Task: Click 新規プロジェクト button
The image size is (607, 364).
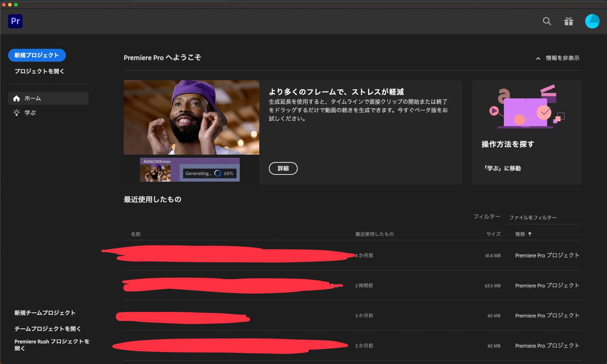Action: [37, 55]
